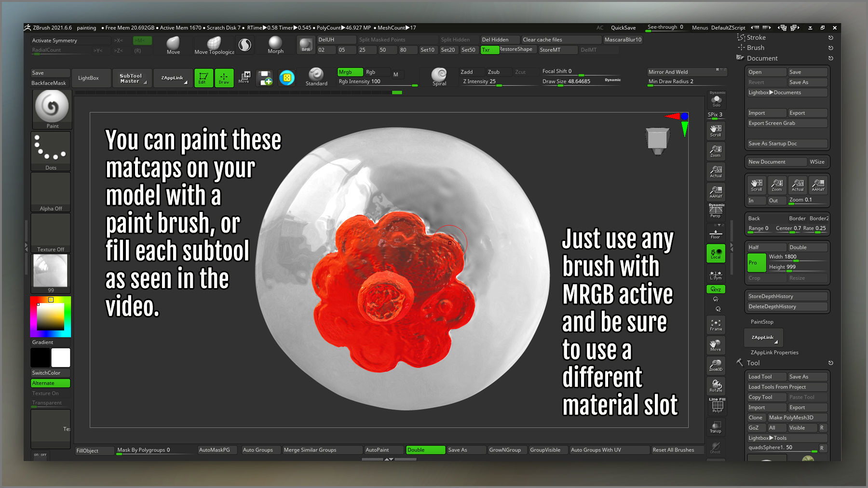Click the AAHalf icon in right shelf
Screen dimensions: 868x488
[x=716, y=192]
